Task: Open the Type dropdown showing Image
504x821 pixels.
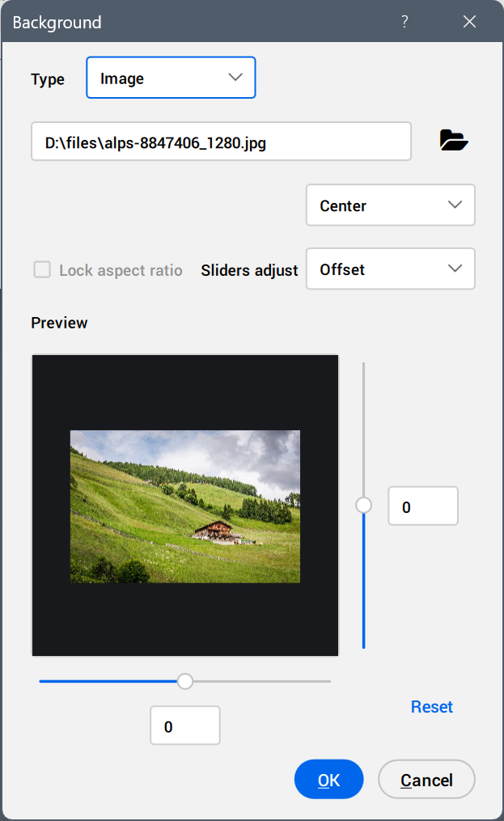Action: point(171,78)
